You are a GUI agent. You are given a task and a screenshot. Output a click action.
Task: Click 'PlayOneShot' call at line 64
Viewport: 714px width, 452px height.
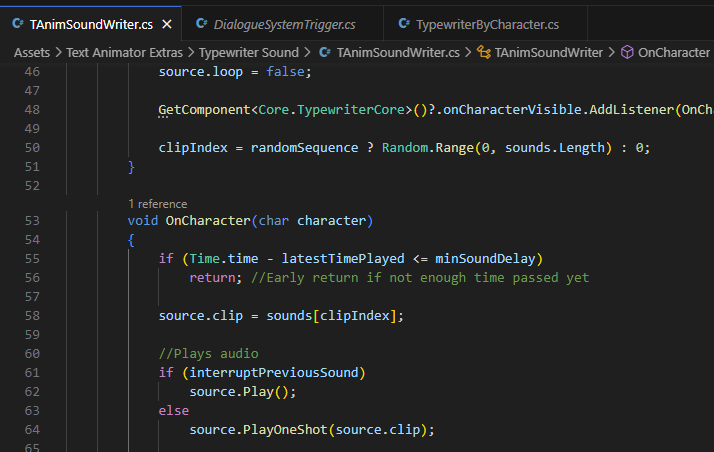click(285, 430)
